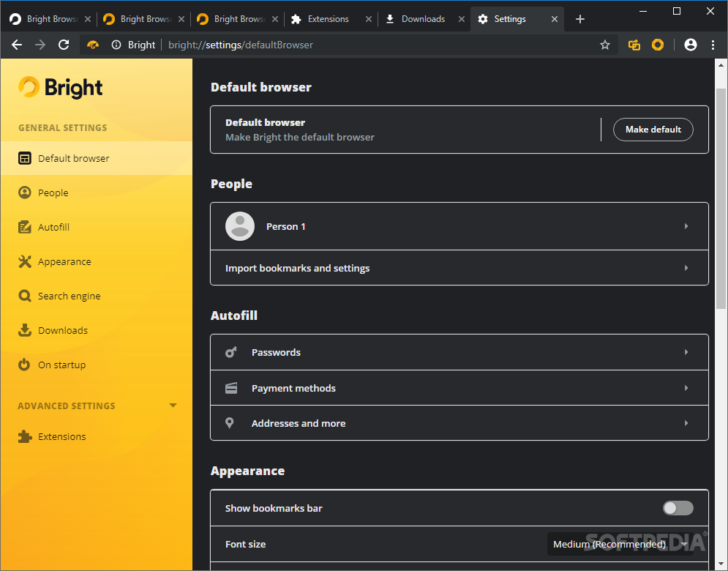Screen dimensions: 728x571
Task: Open the Font size dropdown
Action: click(x=620, y=544)
